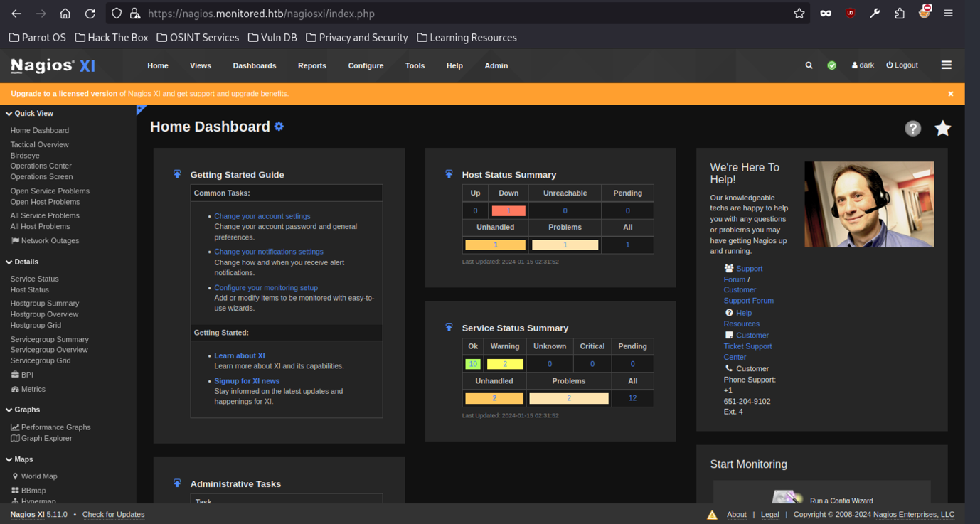Click the question mark help icon
The image size is (980, 524).
[x=912, y=128]
